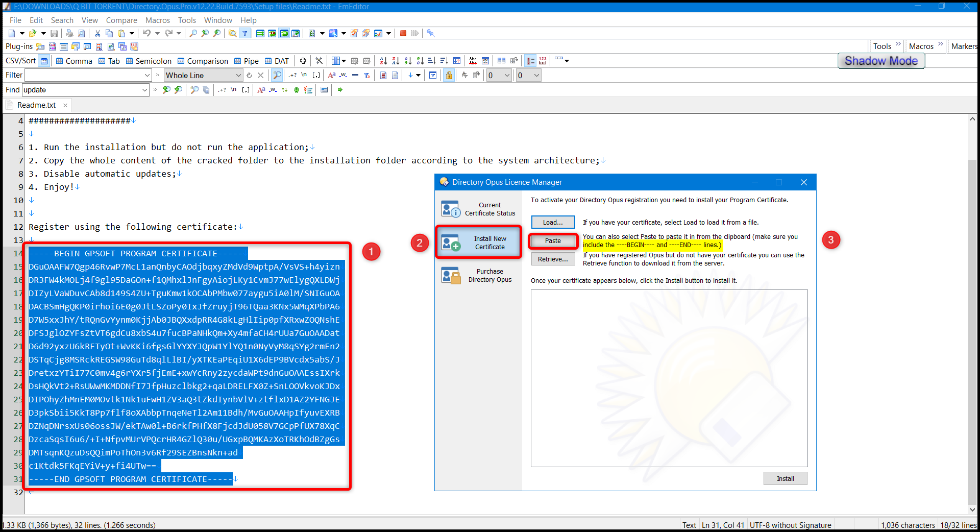This screenshot has height=532, width=980.
Task: Open the New file dropdown arrow
Action: tap(22, 33)
